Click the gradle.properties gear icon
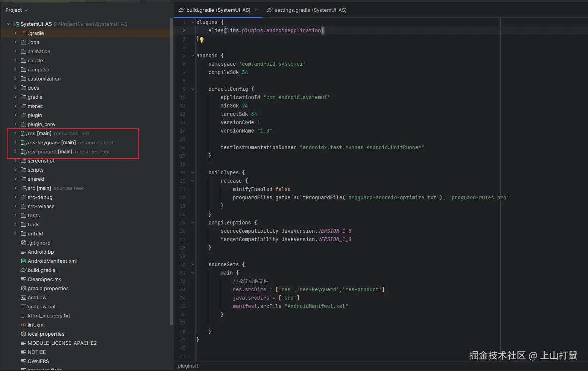Image resolution: width=588 pixels, height=371 pixels. click(24, 288)
